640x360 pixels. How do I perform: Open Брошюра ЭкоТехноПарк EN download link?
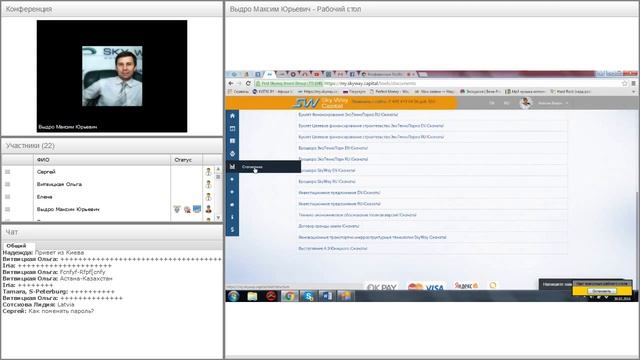(333, 148)
